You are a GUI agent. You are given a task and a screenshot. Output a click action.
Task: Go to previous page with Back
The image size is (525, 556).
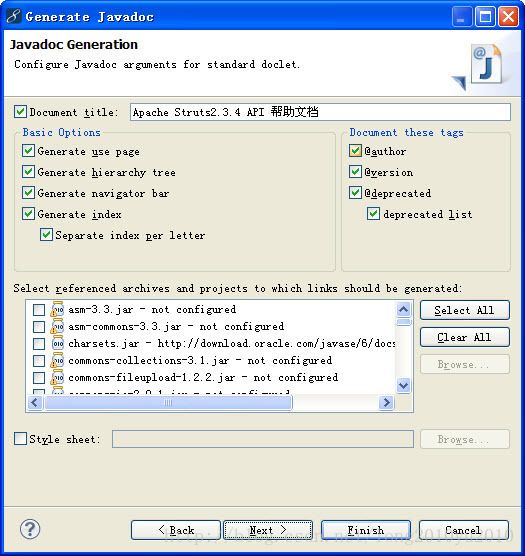176,530
